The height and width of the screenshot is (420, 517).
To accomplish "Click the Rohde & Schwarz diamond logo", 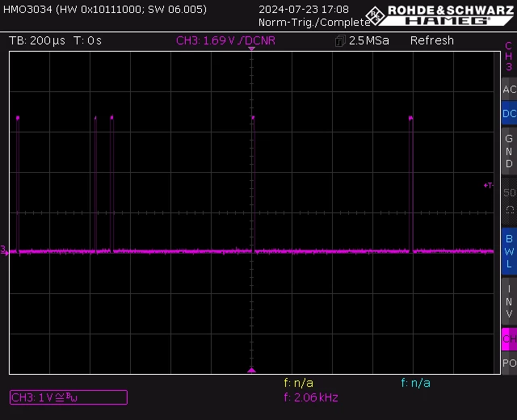I will pos(375,15).
